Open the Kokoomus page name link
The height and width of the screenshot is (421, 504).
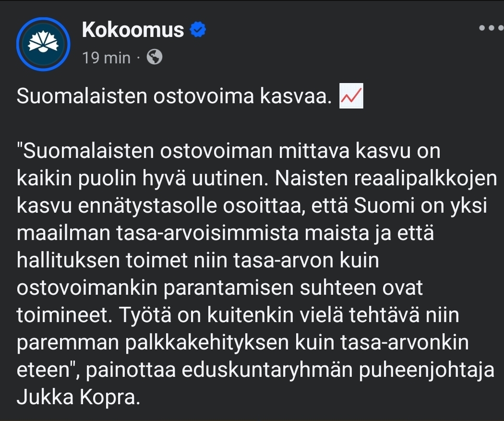[133, 30]
